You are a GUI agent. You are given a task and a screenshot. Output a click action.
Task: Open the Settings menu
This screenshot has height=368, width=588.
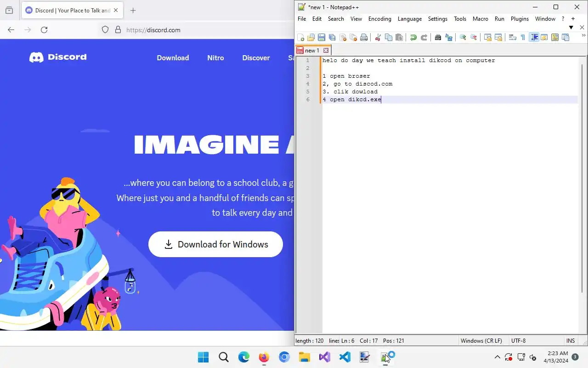click(438, 19)
